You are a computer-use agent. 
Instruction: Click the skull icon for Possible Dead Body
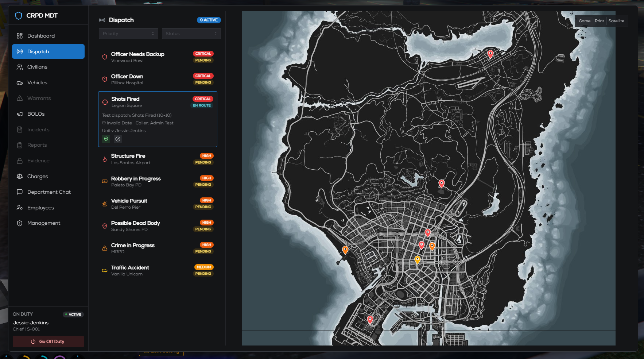point(105,226)
